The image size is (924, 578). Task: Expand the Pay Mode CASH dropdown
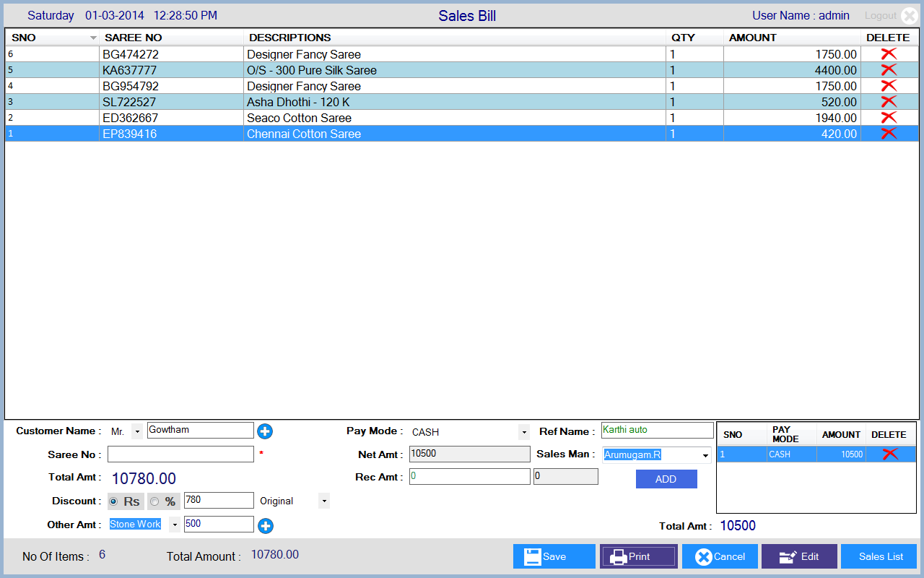point(523,433)
